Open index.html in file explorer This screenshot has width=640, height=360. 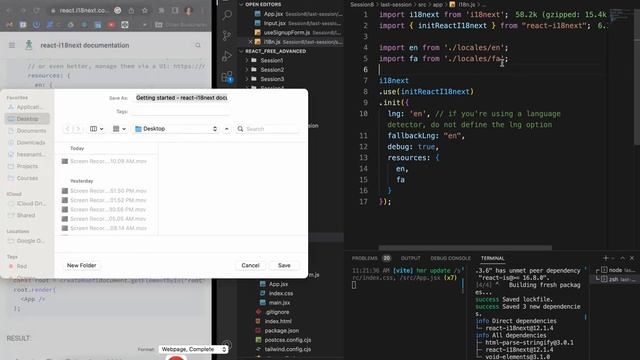pos(278,322)
